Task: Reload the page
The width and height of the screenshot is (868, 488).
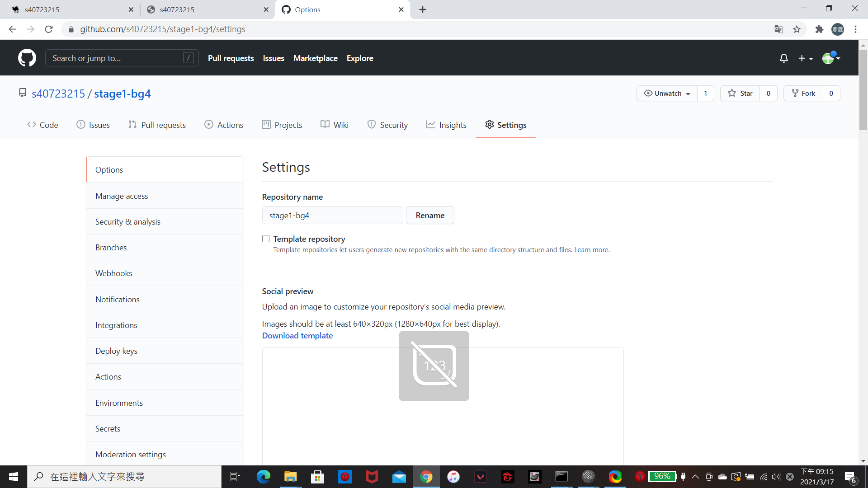Action: point(49,29)
